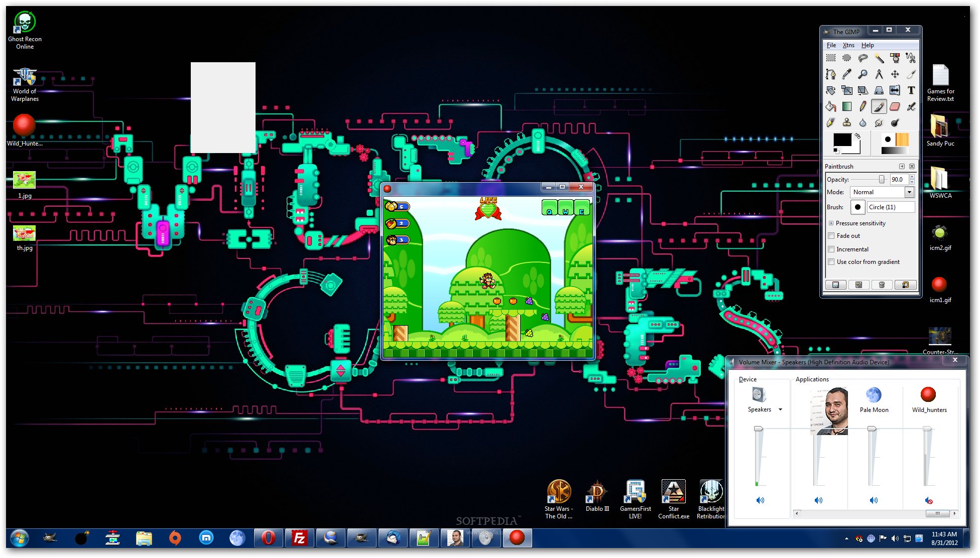Screen dimensions: 980x558
Task: Mute the Speakers device in Volume Mixer
Action: [760, 500]
